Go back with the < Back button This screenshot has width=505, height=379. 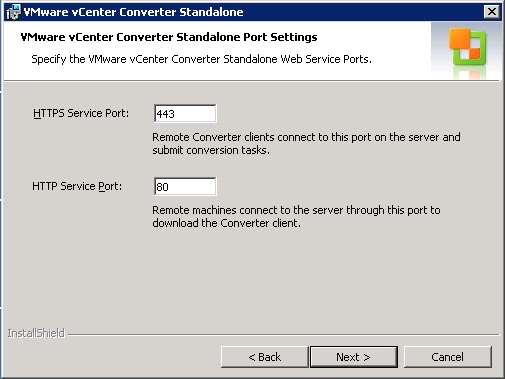pos(264,357)
